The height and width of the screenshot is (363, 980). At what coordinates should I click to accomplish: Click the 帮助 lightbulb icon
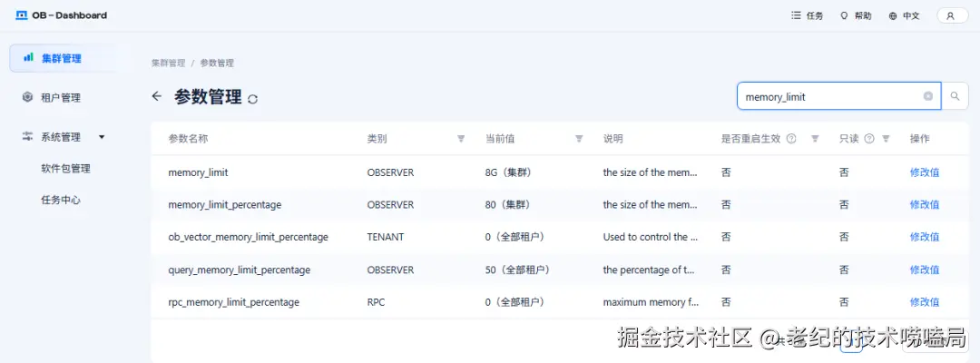[x=844, y=15]
